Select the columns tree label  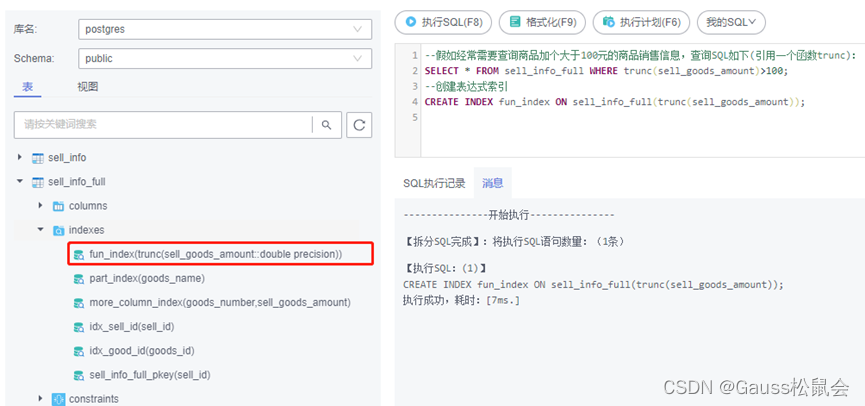click(x=88, y=206)
